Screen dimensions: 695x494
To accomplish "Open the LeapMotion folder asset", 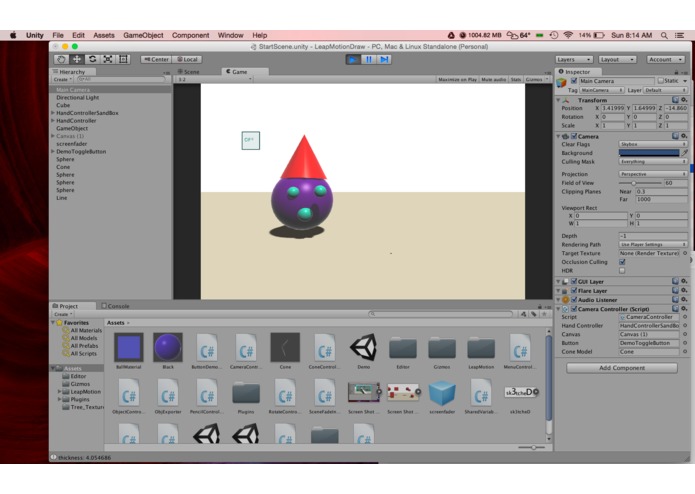I will click(481, 353).
